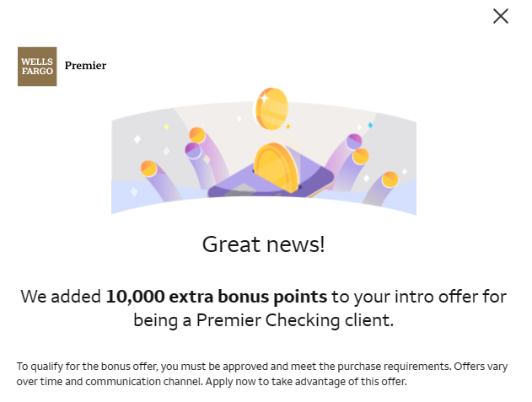The image size is (532, 402).
Task: Click the white sparkle on the top coin
Action: tap(264, 99)
